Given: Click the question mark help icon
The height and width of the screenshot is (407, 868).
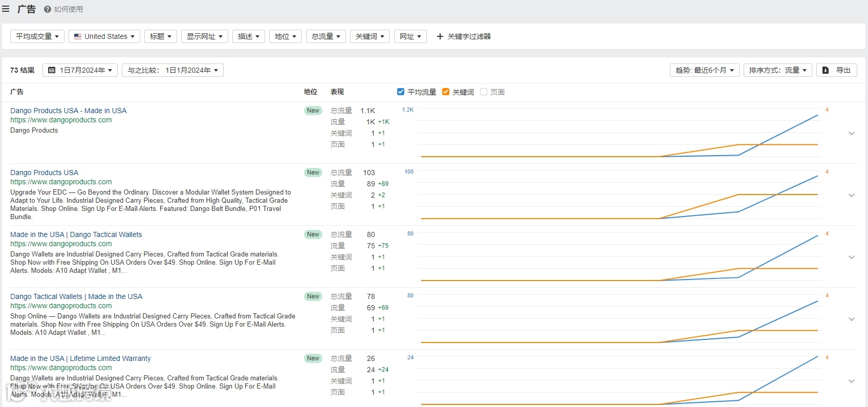Looking at the screenshot, I should click(x=48, y=9).
